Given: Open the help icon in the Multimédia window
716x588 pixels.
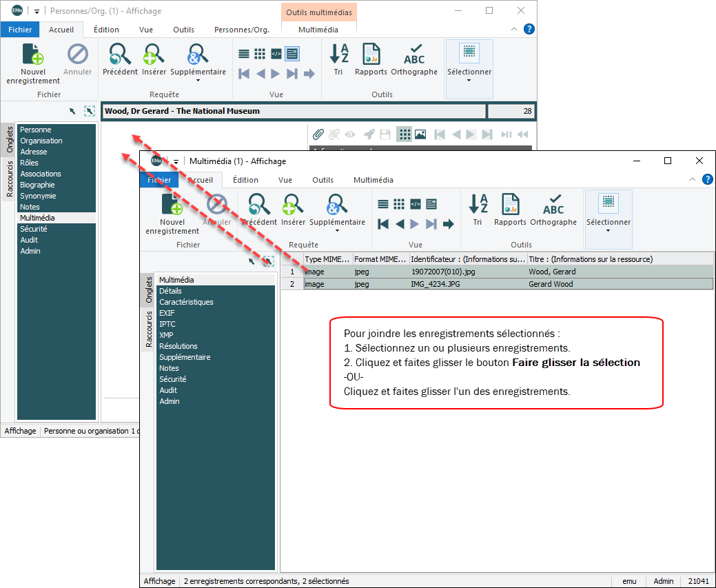Looking at the screenshot, I should pyautogui.click(x=707, y=179).
